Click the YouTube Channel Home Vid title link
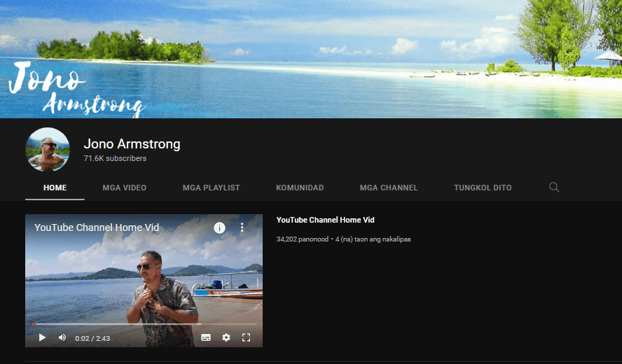This screenshot has width=622, height=364. [x=325, y=220]
